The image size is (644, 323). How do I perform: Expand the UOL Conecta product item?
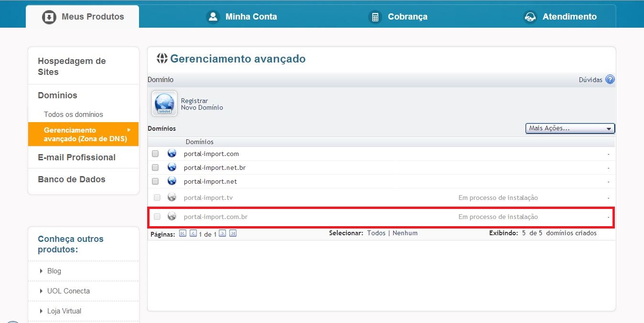68,291
